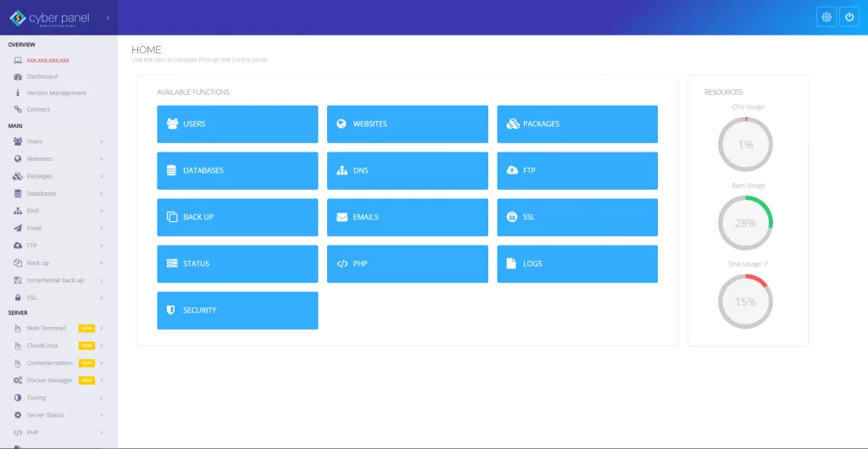Click the BACK UP tile copy icon
Viewport: 868px width, 449px height.
(172, 217)
